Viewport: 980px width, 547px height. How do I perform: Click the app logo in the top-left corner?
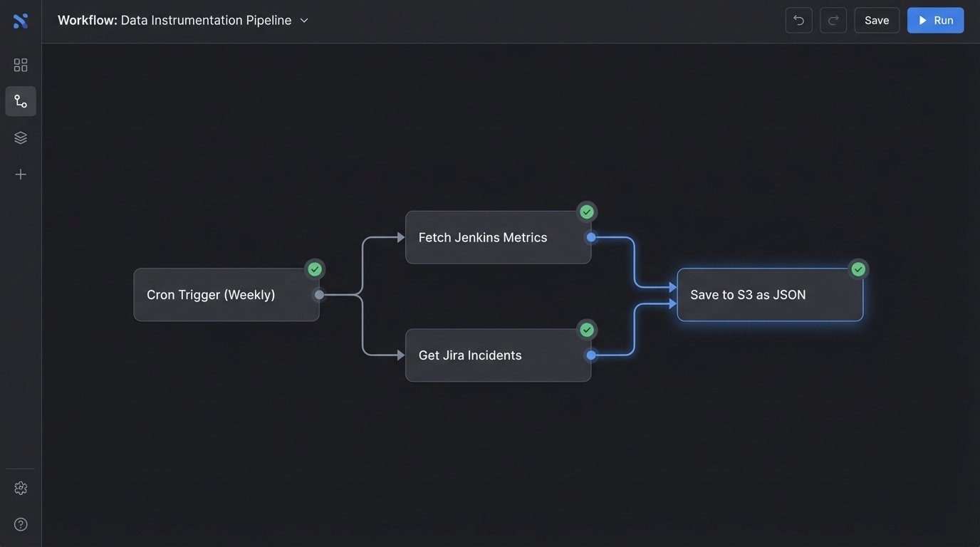tap(21, 19)
